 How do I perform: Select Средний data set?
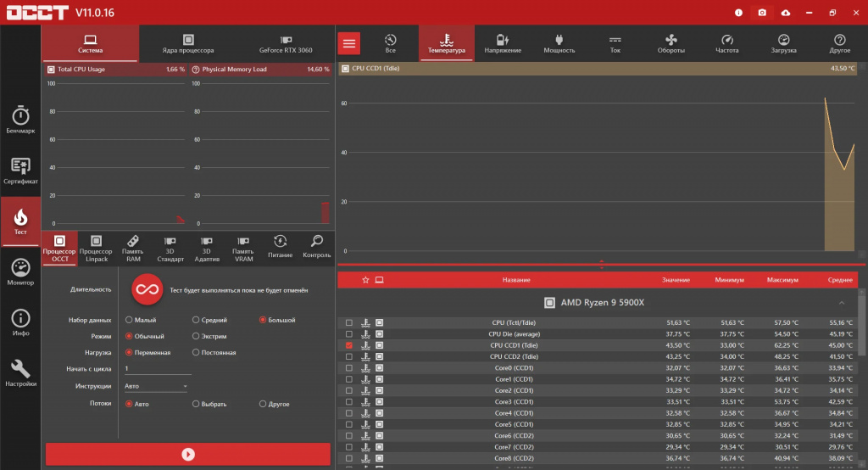pos(196,320)
